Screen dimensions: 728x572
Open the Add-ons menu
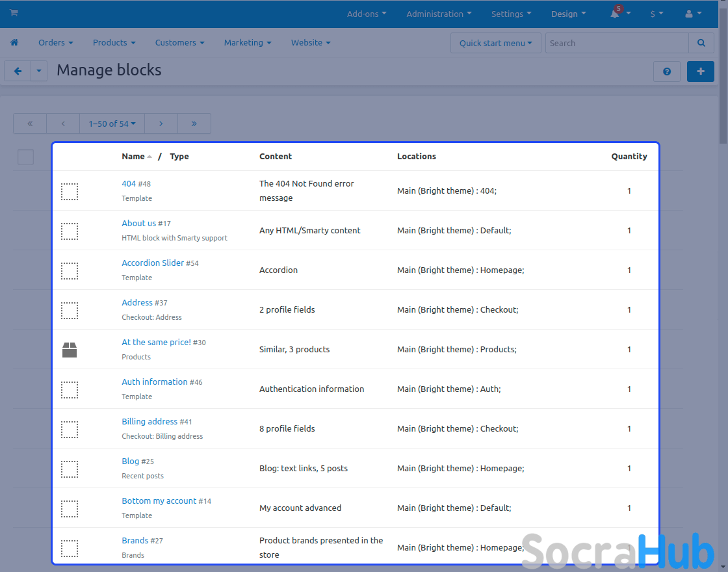click(x=367, y=14)
